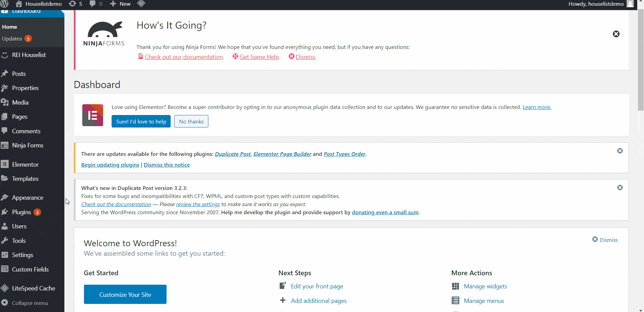The height and width of the screenshot is (312, 644).
Task: Click the Settings sliders icon
Action: (x=5, y=255)
